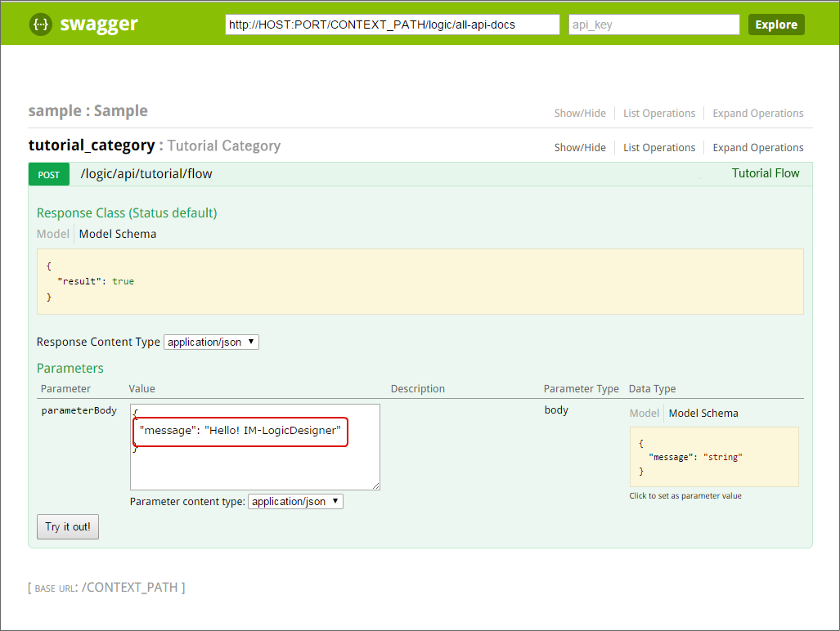840x631 pixels.
Task: Click the POST method badge
Action: [x=49, y=174]
